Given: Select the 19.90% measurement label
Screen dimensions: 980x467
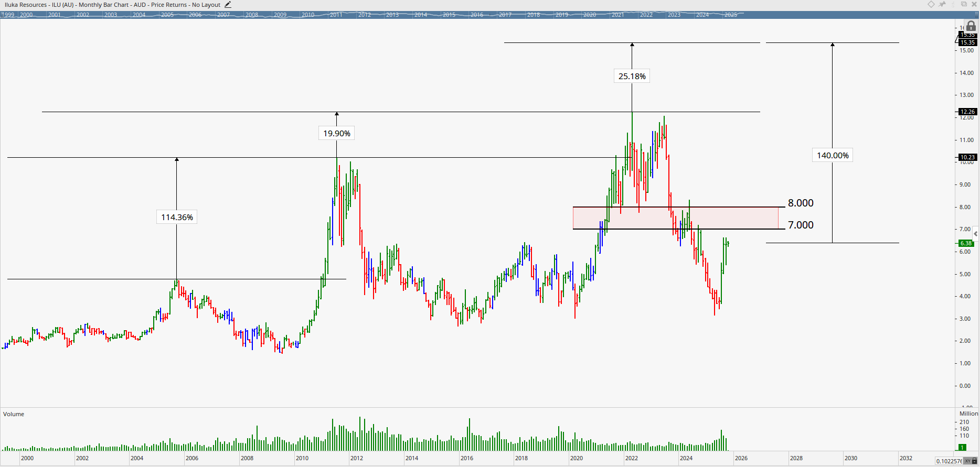Looking at the screenshot, I should click(336, 133).
